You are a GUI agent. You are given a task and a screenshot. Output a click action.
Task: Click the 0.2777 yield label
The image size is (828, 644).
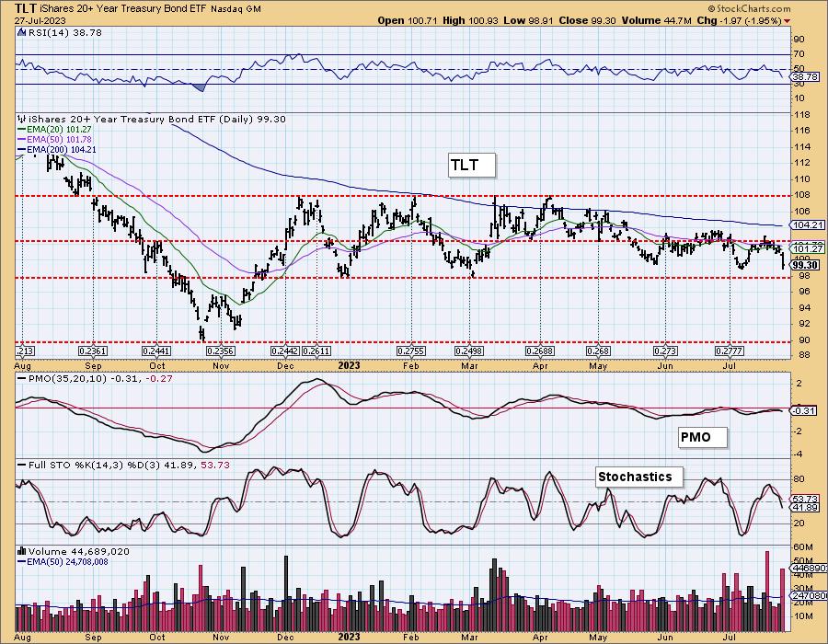[730, 351]
